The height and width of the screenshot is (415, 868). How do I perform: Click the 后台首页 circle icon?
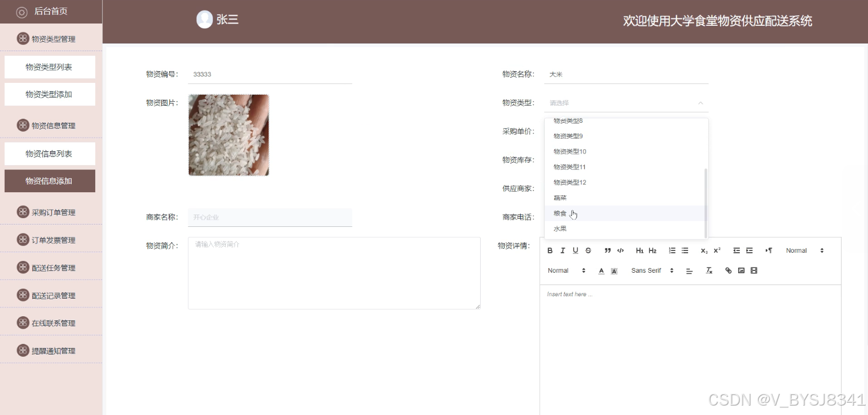pyautogui.click(x=22, y=12)
